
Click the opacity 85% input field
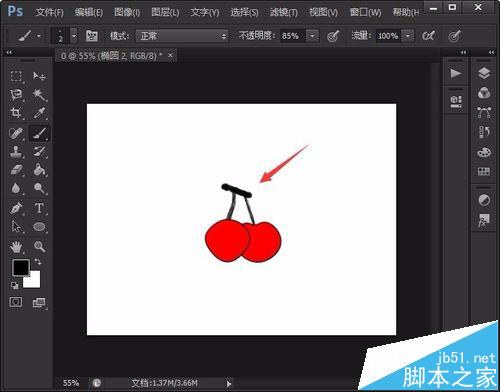tap(293, 36)
